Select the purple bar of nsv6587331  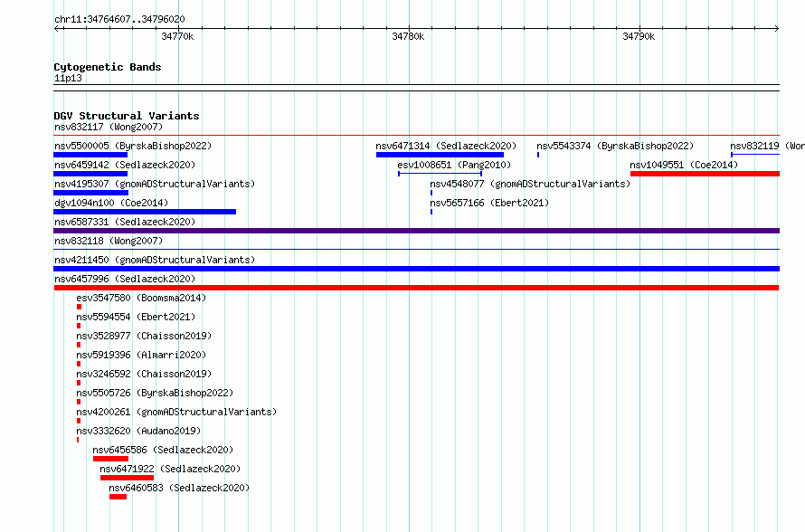[416, 231]
